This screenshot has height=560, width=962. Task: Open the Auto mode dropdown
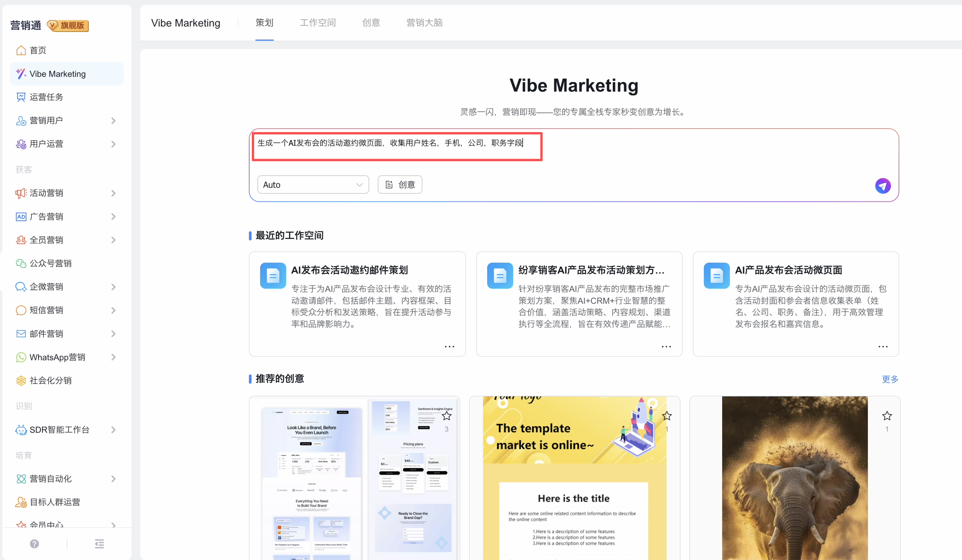(313, 185)
